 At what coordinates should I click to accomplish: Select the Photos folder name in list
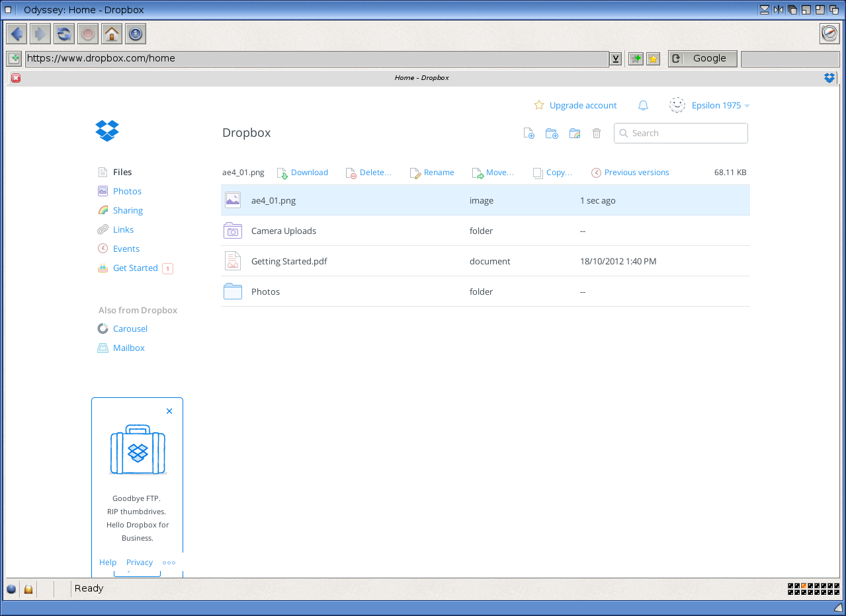(265, 291)
